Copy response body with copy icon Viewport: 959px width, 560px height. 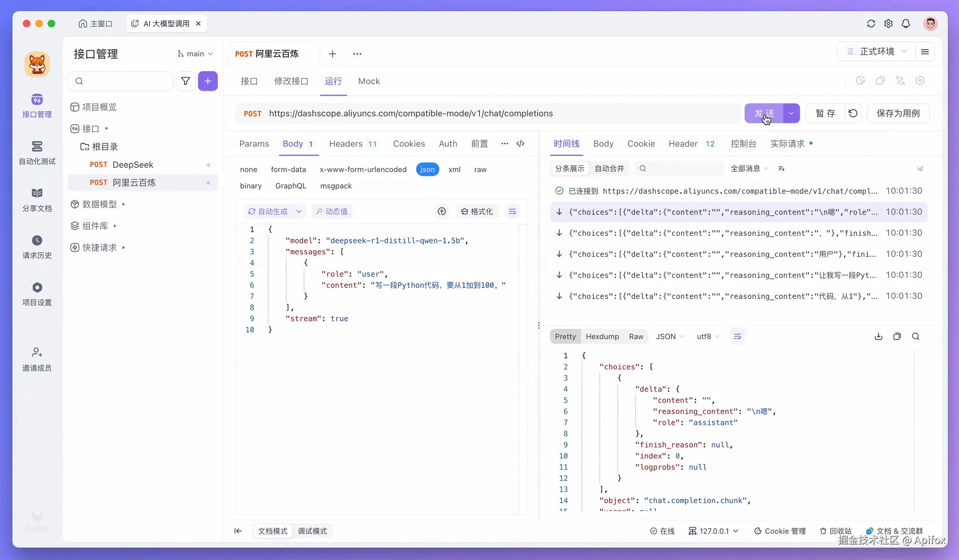tap(897, 336)
